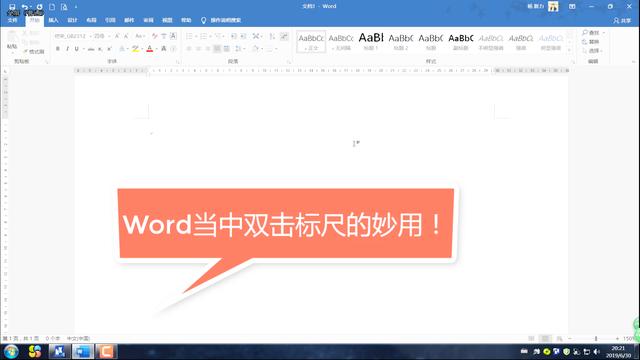Viewport: 640px width, 360px height.
Task: Decrease font size with the smaller A
Action: 126,36
